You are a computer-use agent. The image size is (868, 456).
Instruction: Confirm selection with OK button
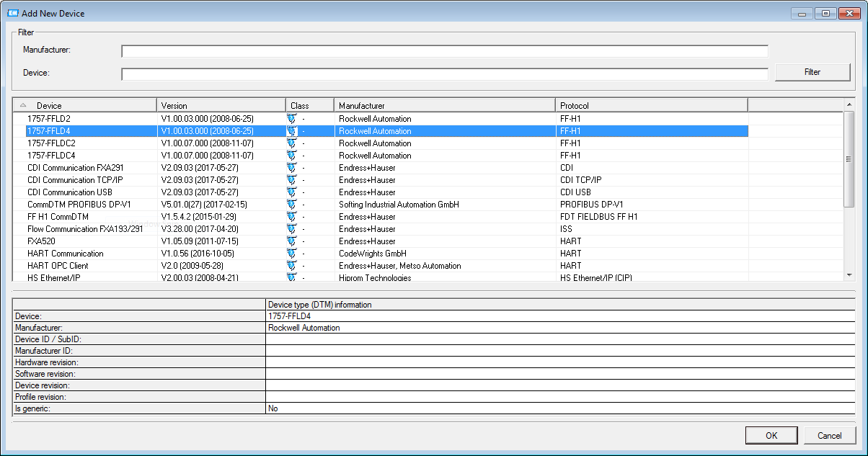(771, 435)
